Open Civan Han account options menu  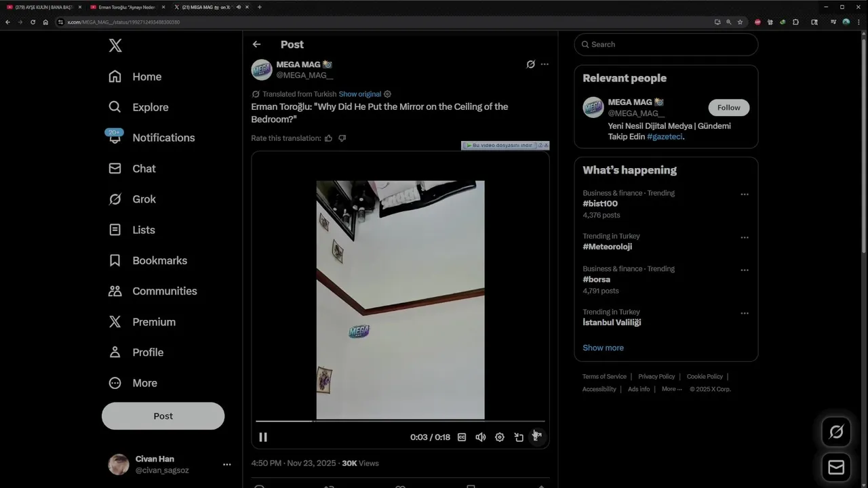(x=226, y=464)
